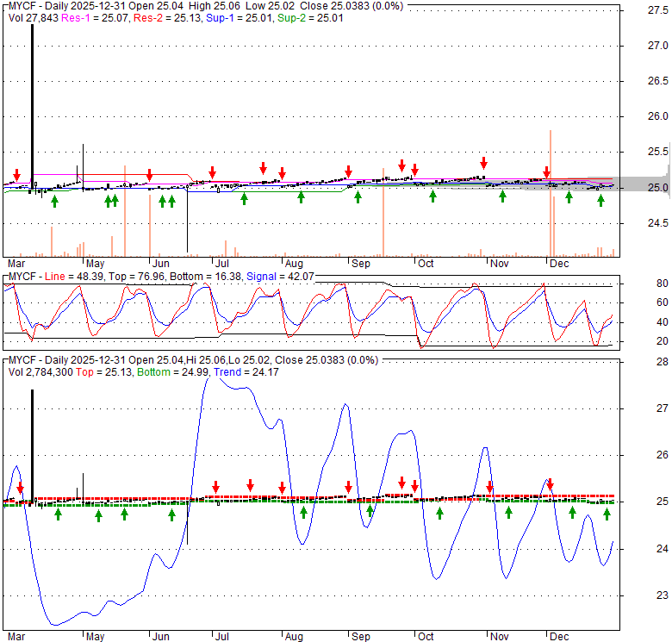The height and width of the screenshot is (642, 672).
Task: Click the last green arrow in December on bottom chart
Action: coord(607,514)
